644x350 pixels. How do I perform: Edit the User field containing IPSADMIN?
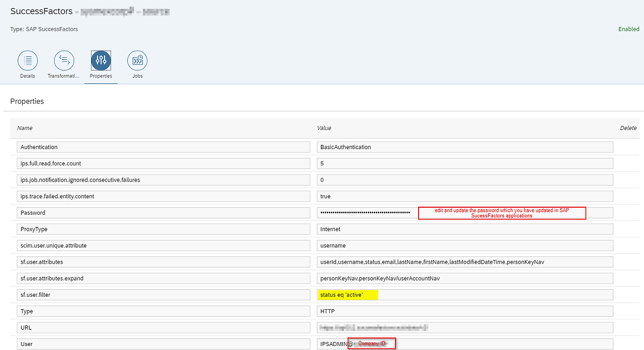click(x=465, y=343)
